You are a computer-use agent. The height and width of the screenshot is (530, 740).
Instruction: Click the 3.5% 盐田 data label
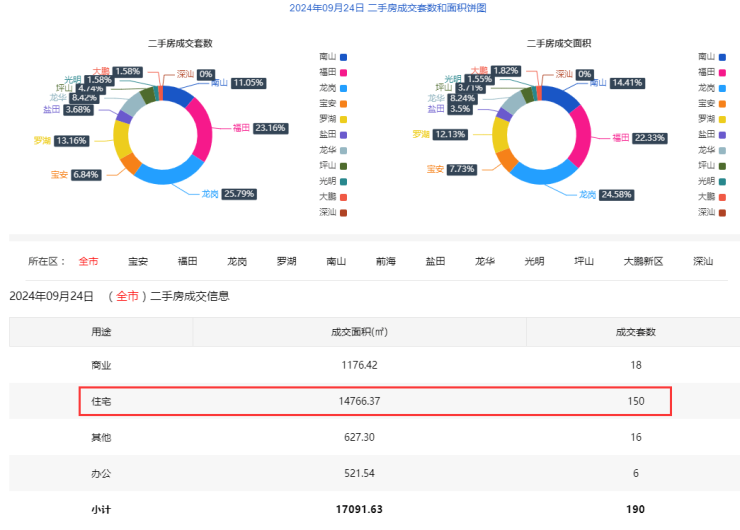[x=460, y=109]
